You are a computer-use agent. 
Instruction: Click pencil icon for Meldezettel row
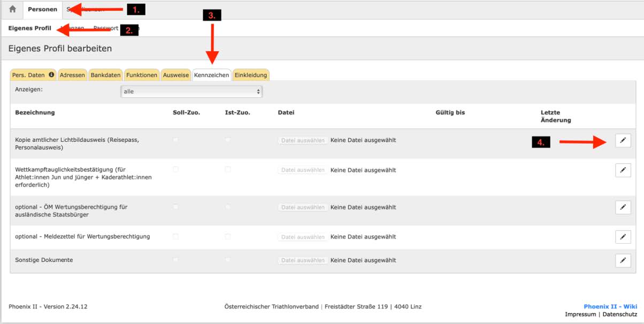coord(623,237)
